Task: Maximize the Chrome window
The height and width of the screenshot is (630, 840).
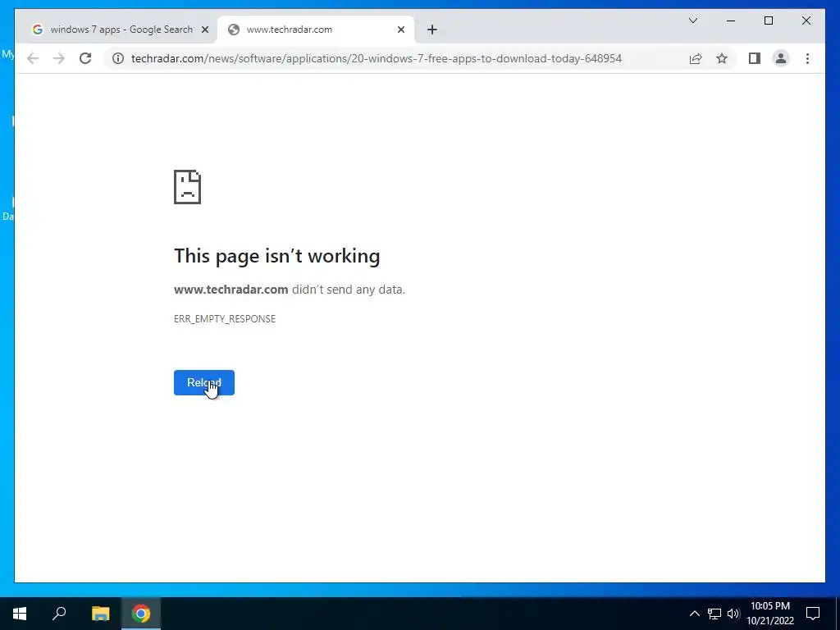Action: pos(768,21)
